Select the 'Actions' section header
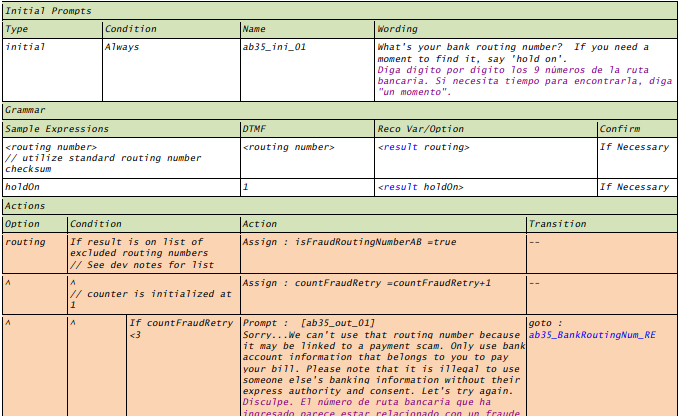 tap(340, 206)
